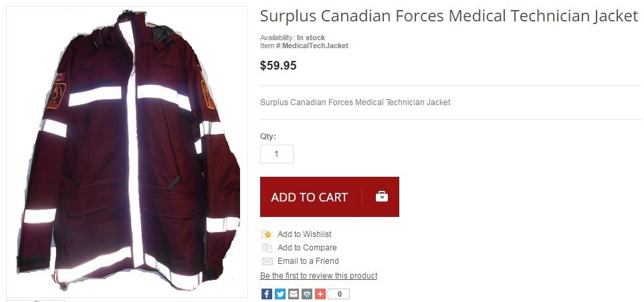
Task: Click the Add to Compare link
Action: click(x=307, y=248)
